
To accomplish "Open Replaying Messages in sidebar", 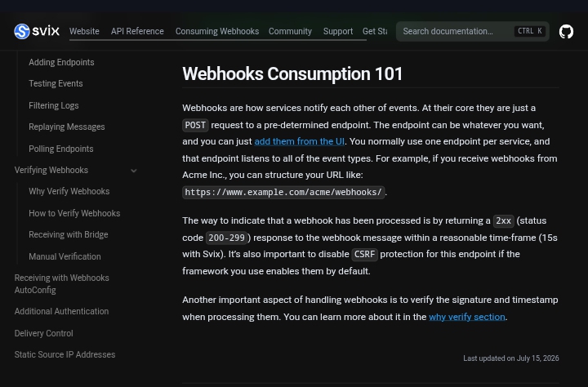I will [67, 127].
